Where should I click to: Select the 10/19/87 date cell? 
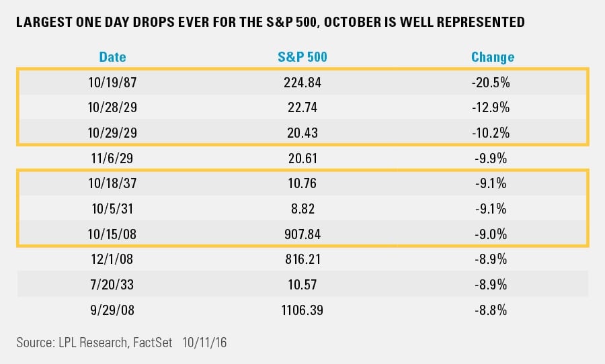tap(112, 83)
